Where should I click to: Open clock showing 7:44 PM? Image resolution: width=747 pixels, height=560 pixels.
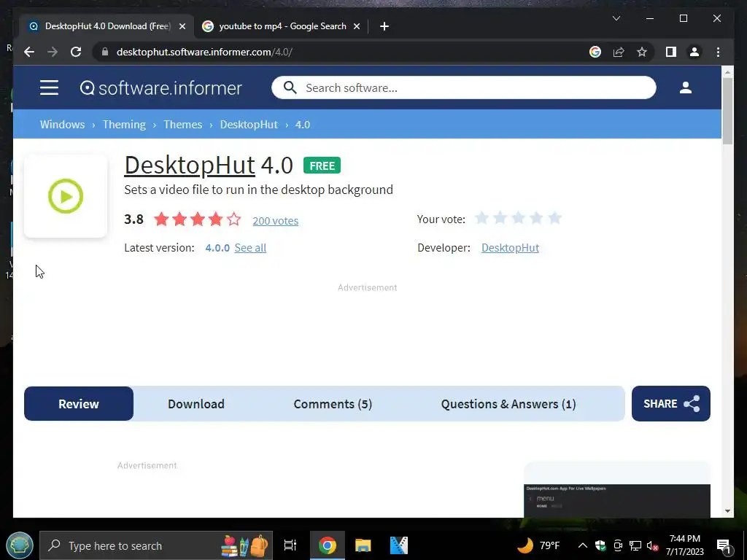pyautogui.click(x=684, y=545)
